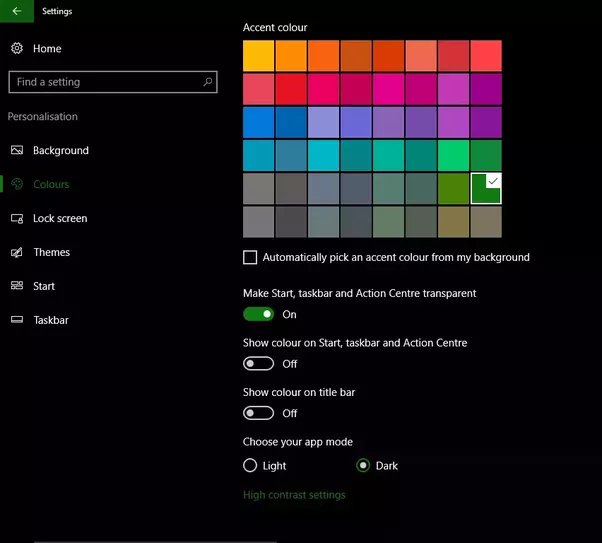This screenshot has height=543, width=602.
Task: Open High contrast settings link
Action: click(294, 495)
